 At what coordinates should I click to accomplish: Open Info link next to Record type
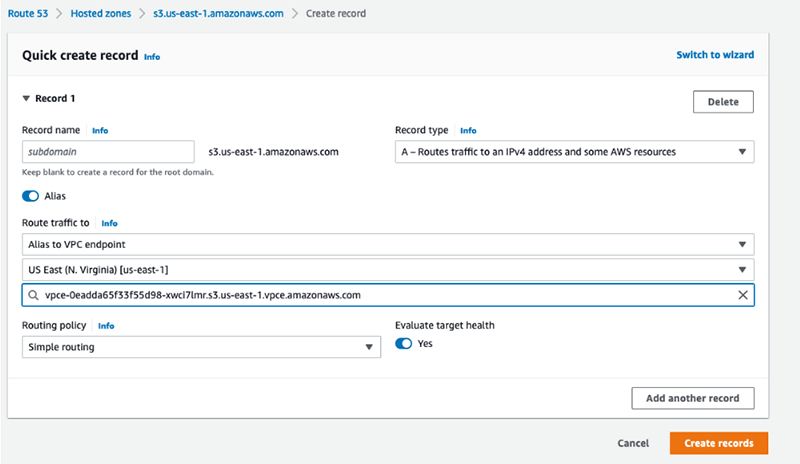[468, 131]
